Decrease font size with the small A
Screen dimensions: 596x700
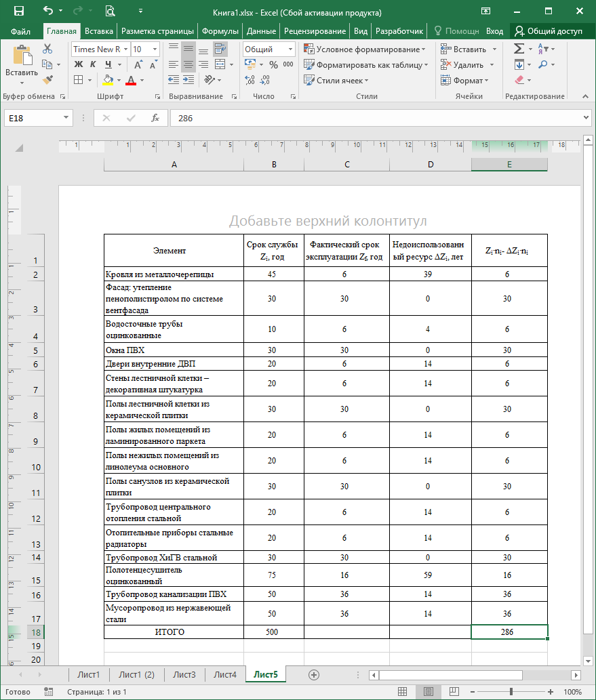tap(153, 65)
